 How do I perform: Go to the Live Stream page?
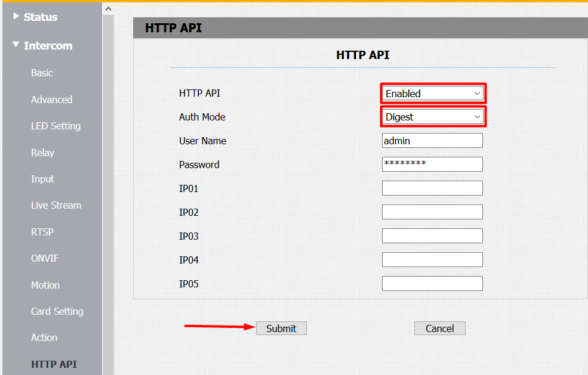tap(56, 205)
